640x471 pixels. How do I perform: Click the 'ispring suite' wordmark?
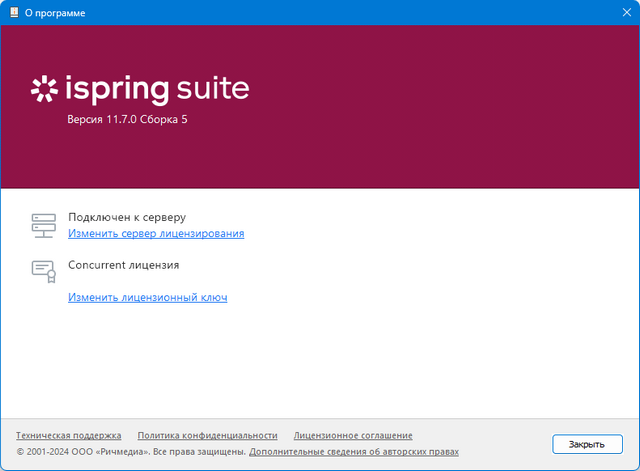pos(157,89)
